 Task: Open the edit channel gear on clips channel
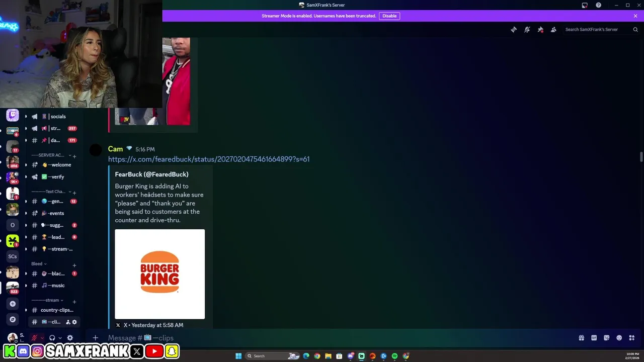tap(74, 322)
